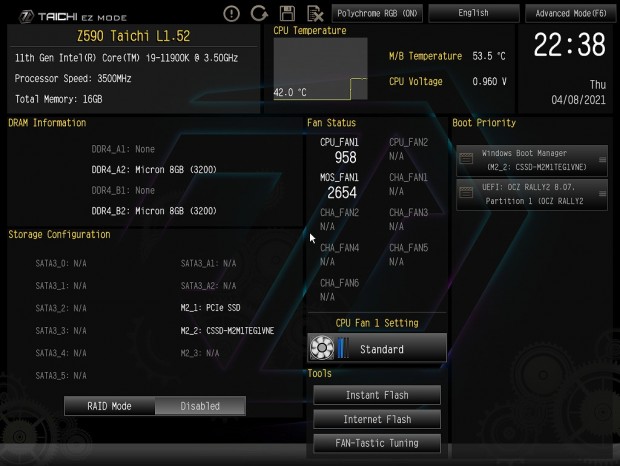Click the discard changes document icon
This screenshot has width=620, height=466.
click(315, 14)
